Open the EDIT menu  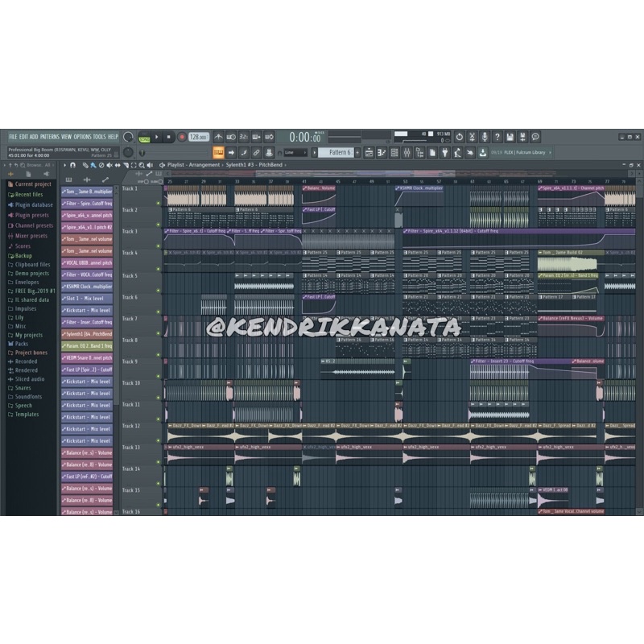[x=23, y=137]
